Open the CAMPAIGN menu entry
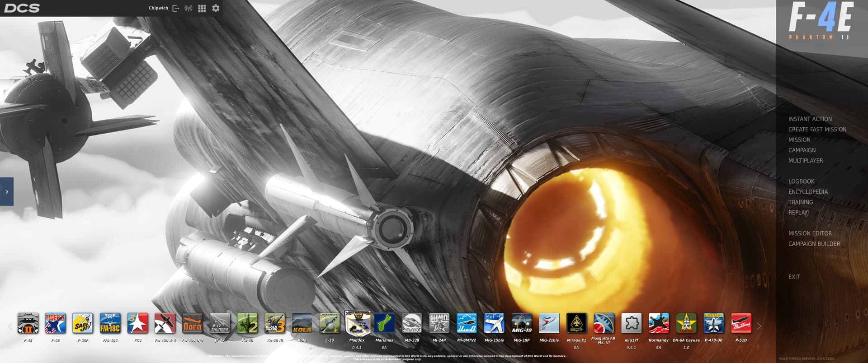 802,150
